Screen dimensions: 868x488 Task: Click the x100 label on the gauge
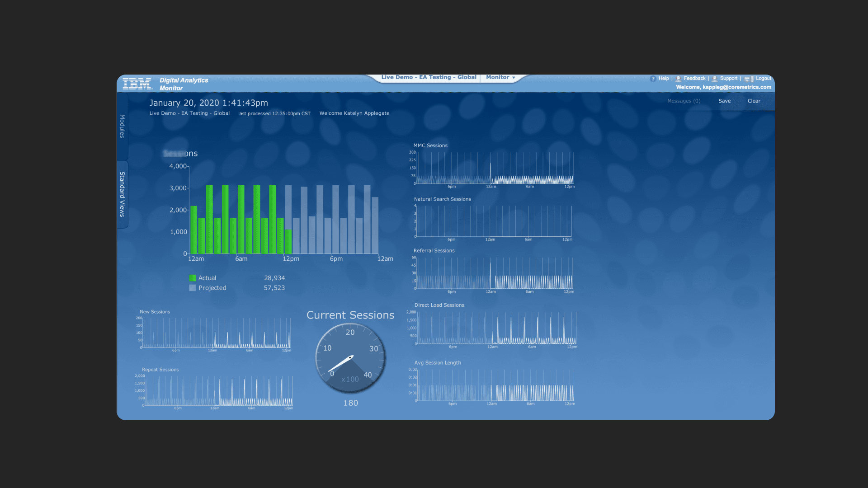pos(350,379)
